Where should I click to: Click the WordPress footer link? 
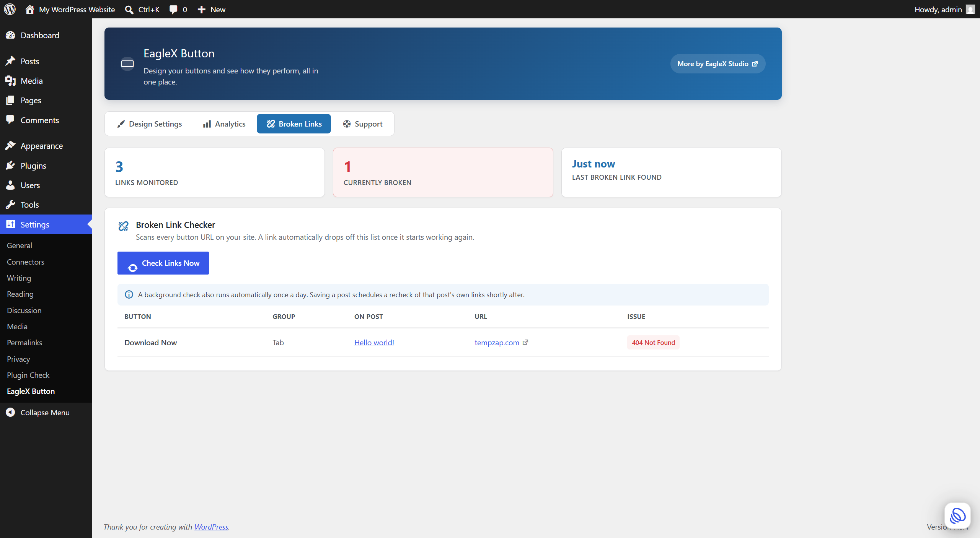point(211,527)
